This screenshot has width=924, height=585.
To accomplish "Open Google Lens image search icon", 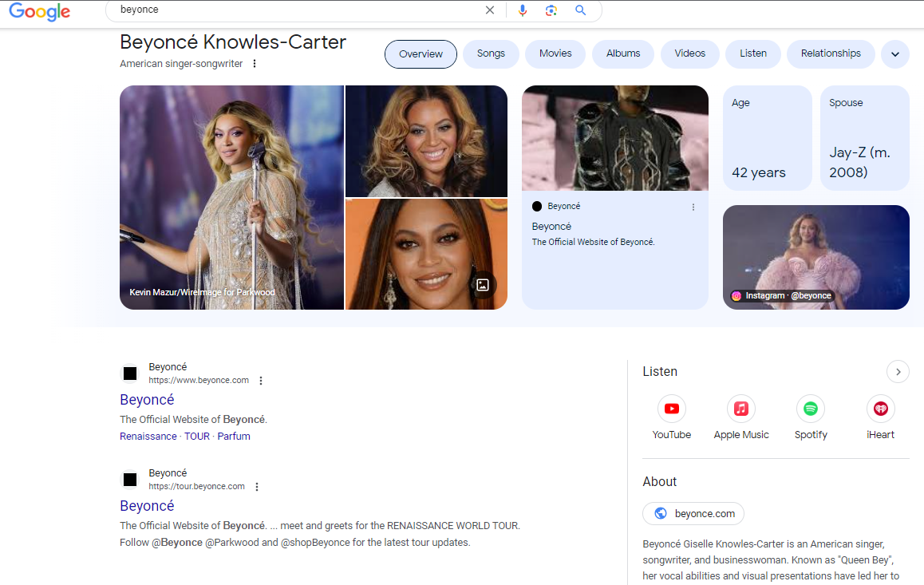I will coord(551,10).
